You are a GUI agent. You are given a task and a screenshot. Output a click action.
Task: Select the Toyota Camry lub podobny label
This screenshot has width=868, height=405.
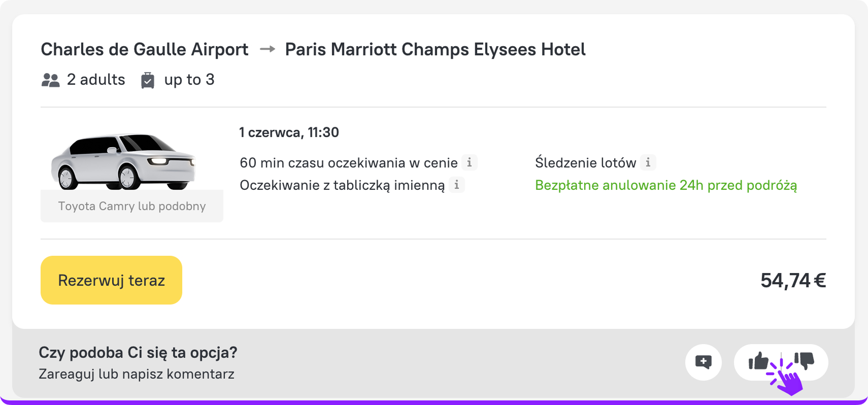[132, 206]
